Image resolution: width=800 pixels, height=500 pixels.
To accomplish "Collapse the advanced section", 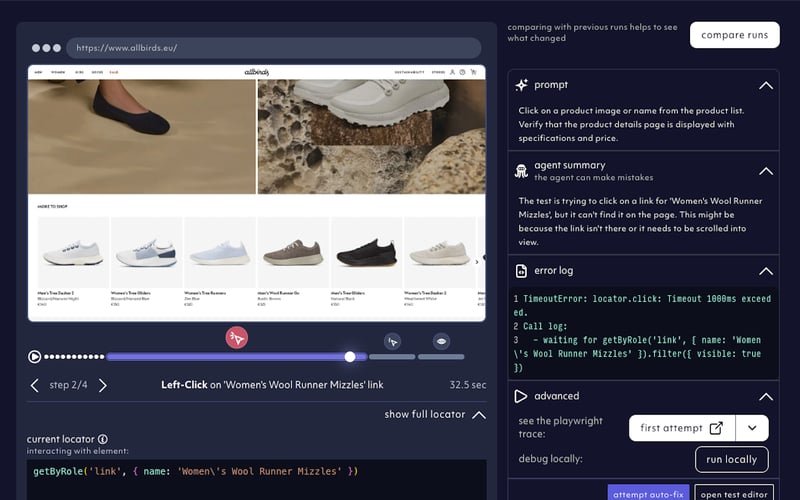I will (766, 397).
